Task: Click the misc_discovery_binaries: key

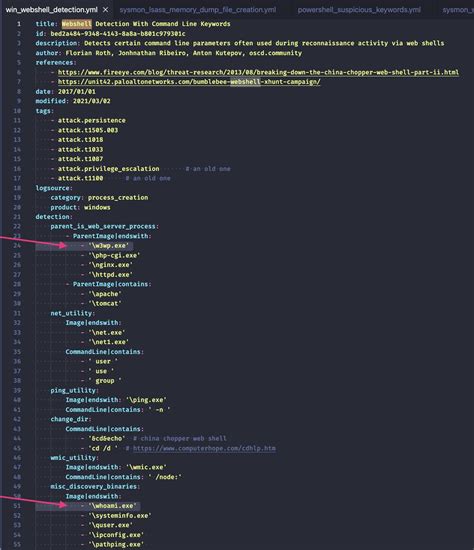Action: [95, 487]
